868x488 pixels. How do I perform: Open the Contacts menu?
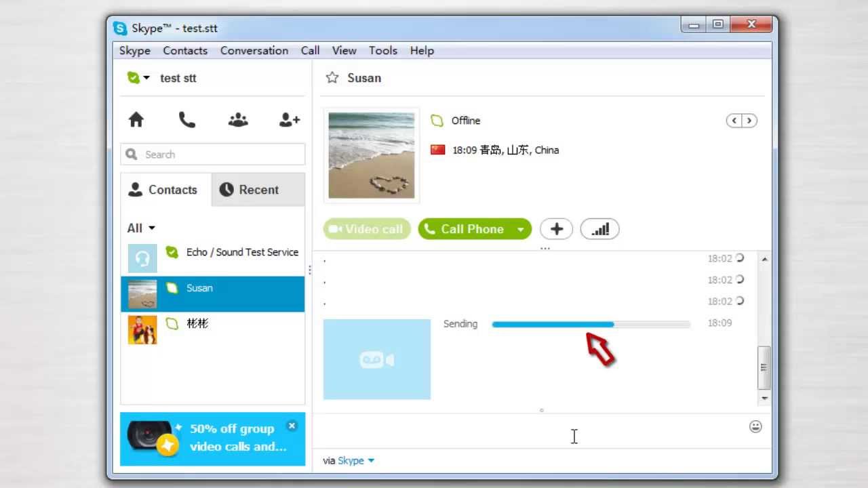pyautogui.click(x=185, y=51)
